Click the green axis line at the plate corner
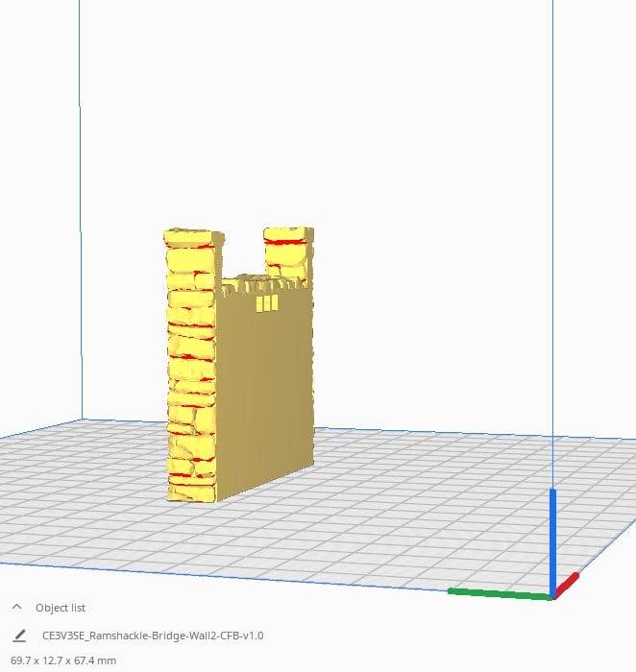Screen dimensions: 636x672 [x=500, y=593]
